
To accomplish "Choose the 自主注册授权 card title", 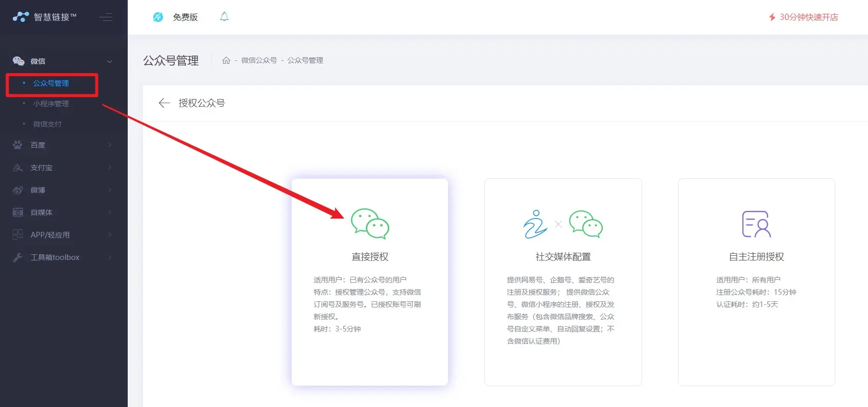I will (757, 257).
